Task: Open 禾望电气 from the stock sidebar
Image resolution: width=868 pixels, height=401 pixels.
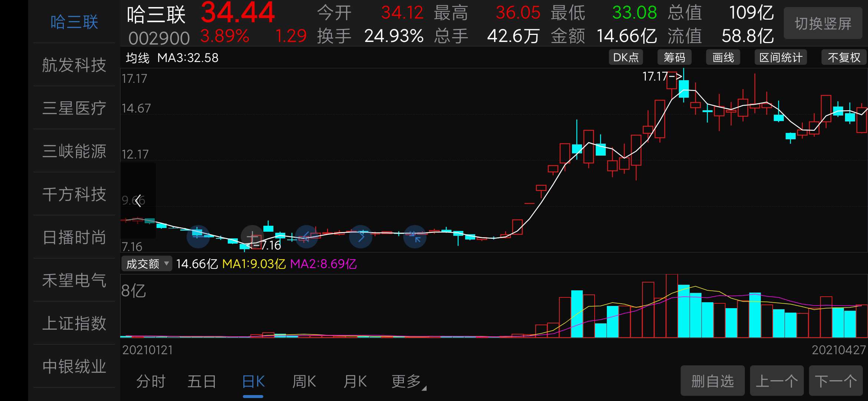Action: pos(74,280)
